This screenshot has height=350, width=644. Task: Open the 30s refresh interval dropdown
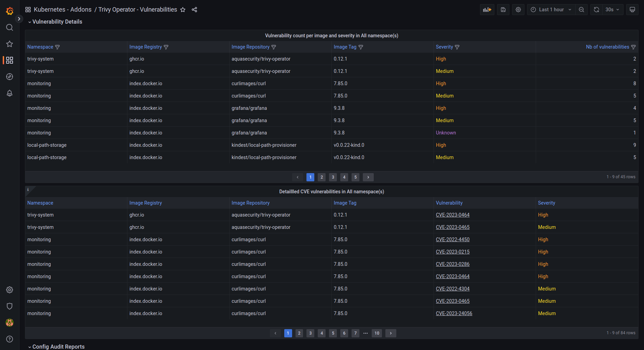[x=613, y=10]
